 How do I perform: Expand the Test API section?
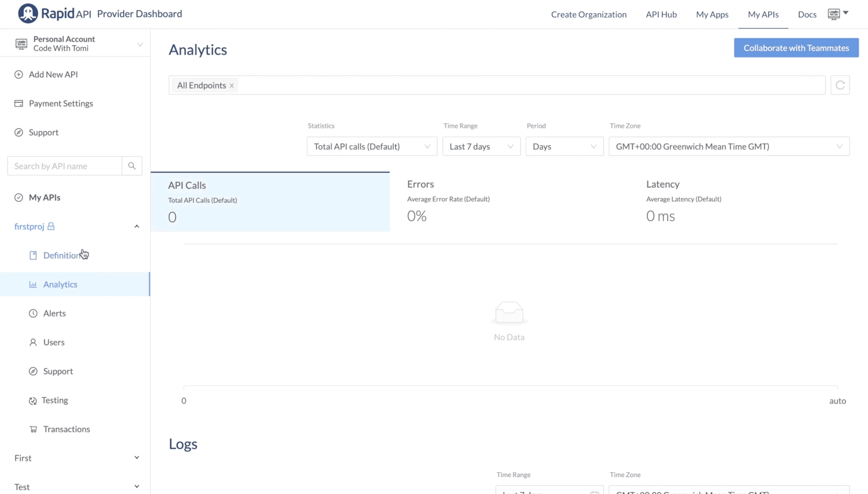pos(137,486)
